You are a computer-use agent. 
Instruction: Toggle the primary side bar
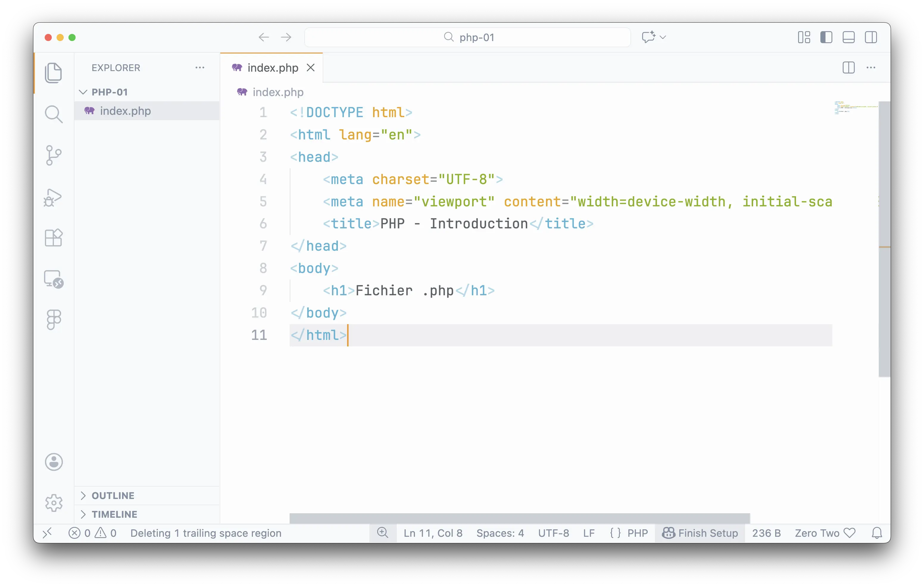(x=826, y=37)
